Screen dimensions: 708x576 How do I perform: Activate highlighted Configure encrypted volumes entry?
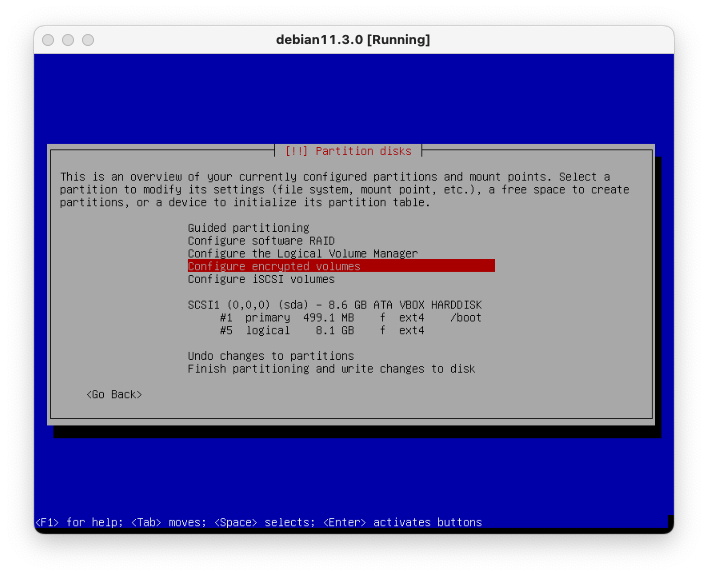pyautogui.click(x=340, y=267)
